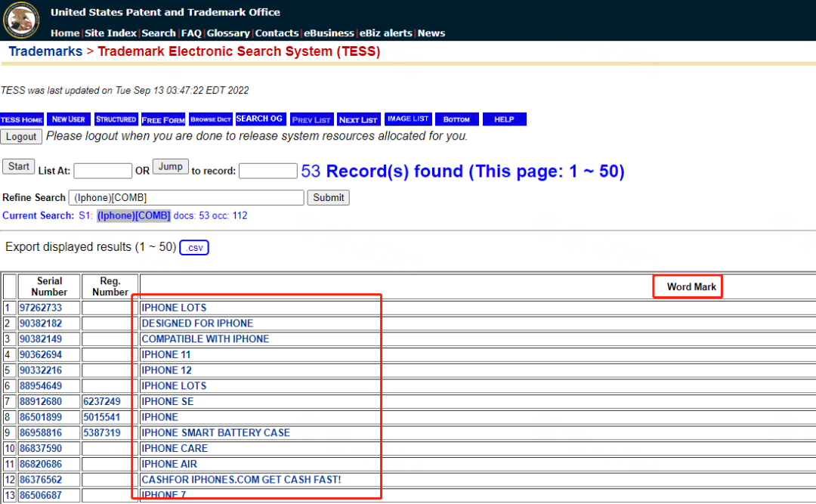Open eBusiness in the top navigation
The image size is (816, 504).
329,32
